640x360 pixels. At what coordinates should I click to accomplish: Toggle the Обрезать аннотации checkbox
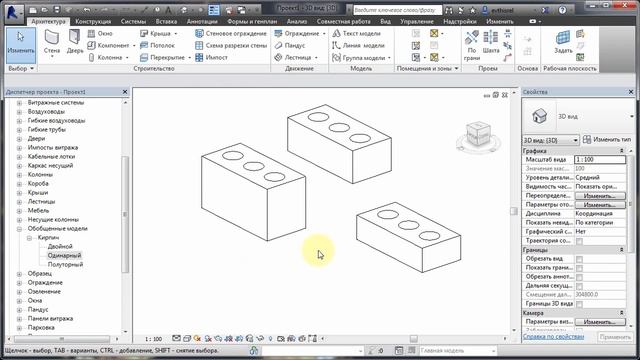(579, 277)
